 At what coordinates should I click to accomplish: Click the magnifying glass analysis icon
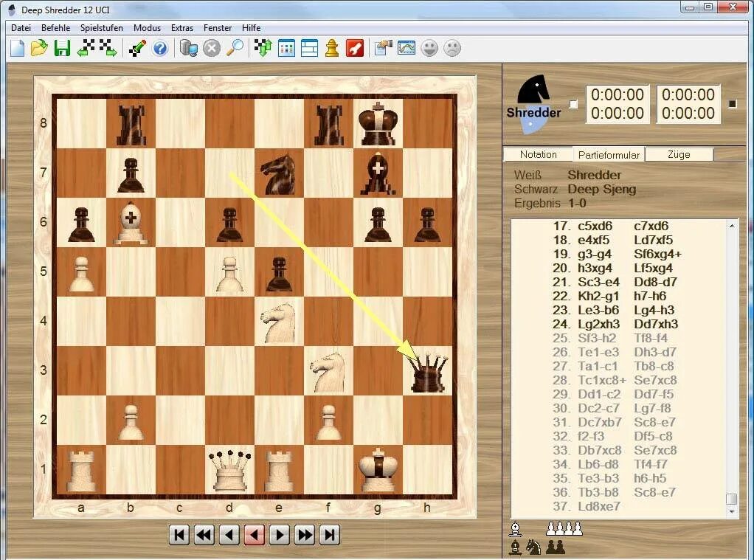click(x=235, y=48)
